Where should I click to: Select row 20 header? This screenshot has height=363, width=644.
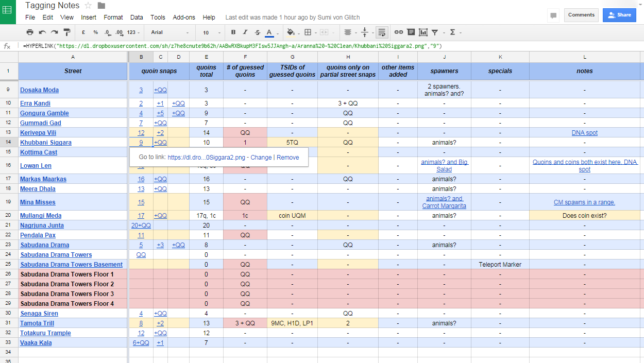tap(9, 216)
